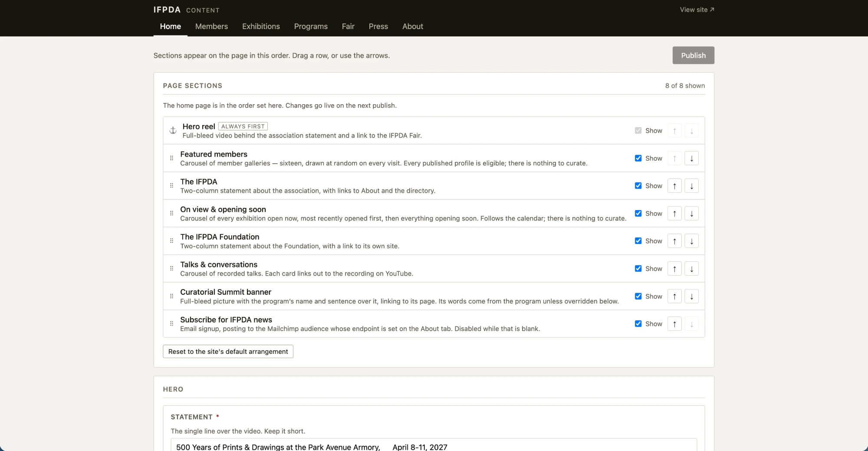Screen dimensions: 868x451
Task: Move Subscribe for IFPDA news up
Action: [674, 324]
